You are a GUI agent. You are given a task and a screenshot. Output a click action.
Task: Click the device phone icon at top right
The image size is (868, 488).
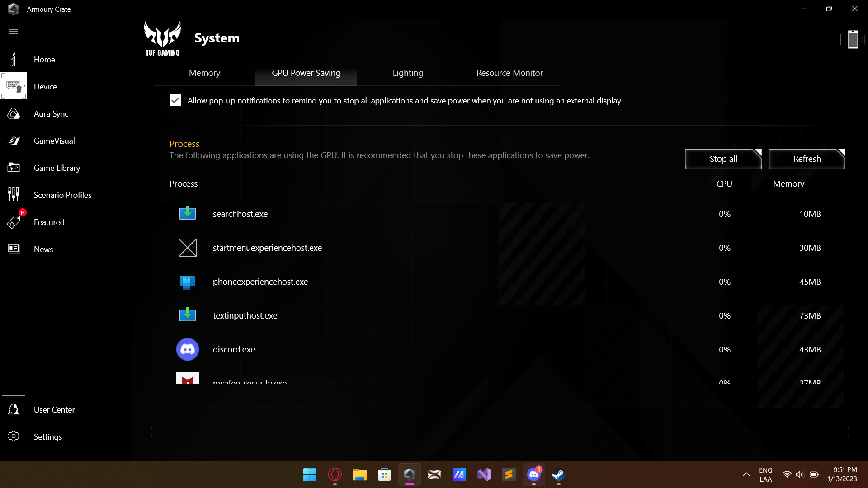[853, 39]
